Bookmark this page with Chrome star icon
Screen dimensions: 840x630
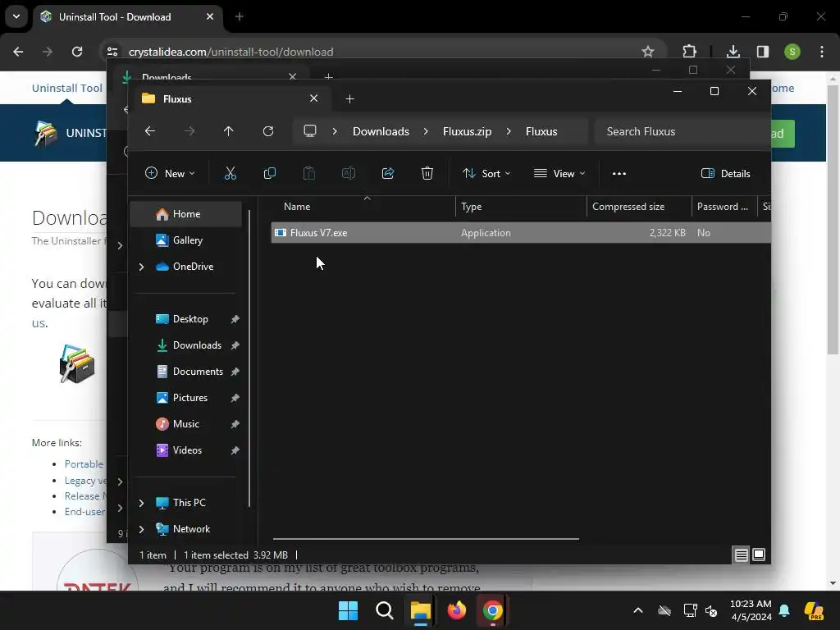648,52
